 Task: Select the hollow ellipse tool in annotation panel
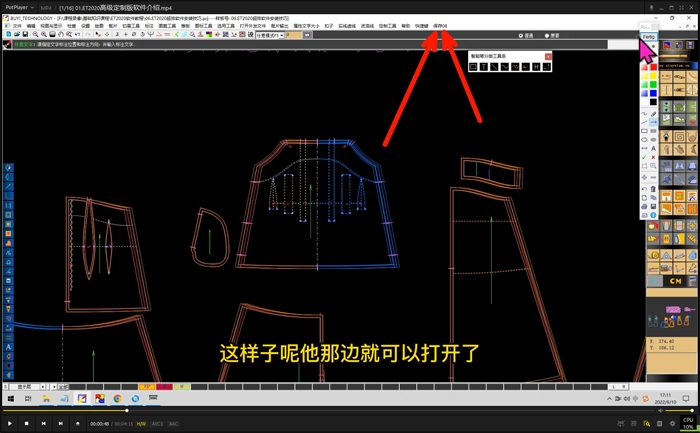coord(644,140)
